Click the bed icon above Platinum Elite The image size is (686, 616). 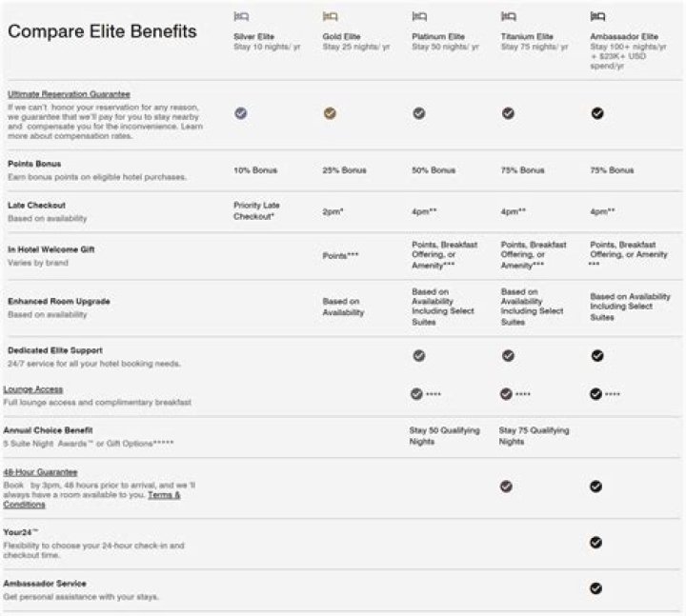point(418,16)
